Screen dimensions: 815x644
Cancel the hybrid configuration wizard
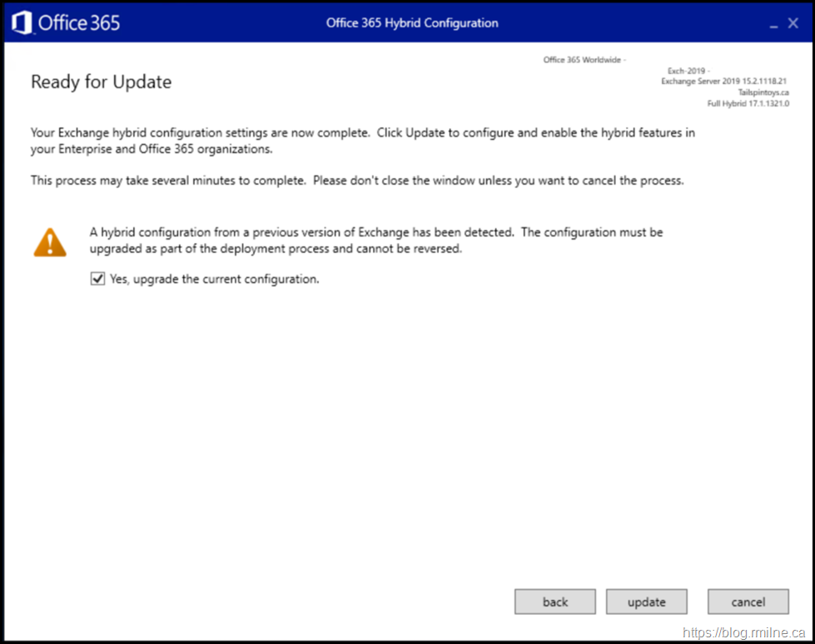click(748, 602)
